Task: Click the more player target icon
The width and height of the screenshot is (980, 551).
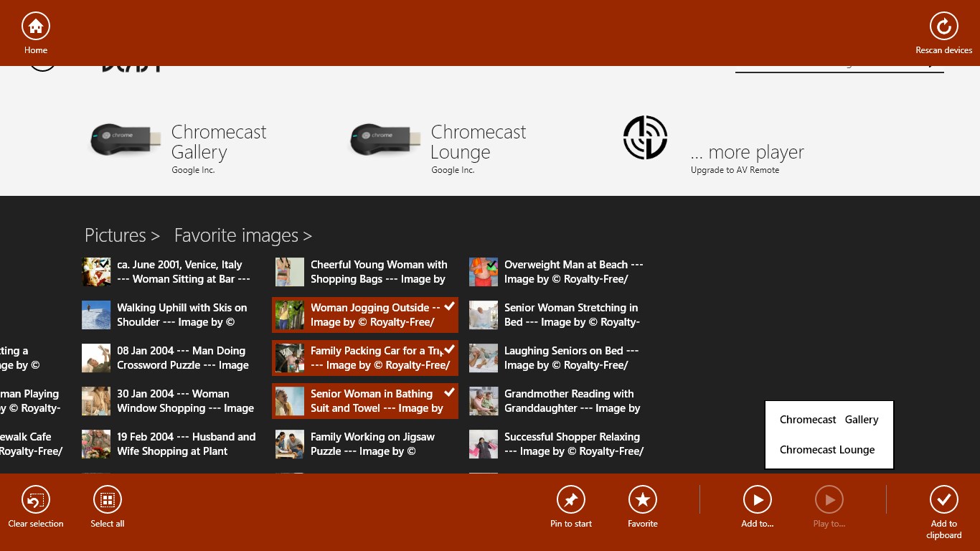Action: (x=645, y=137)
